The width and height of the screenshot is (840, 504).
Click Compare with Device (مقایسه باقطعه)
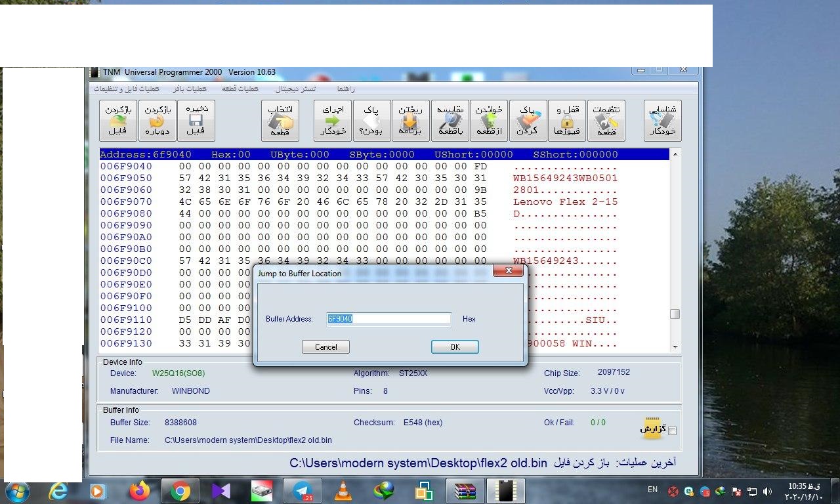pyautogui.click(x=450, y=121)
